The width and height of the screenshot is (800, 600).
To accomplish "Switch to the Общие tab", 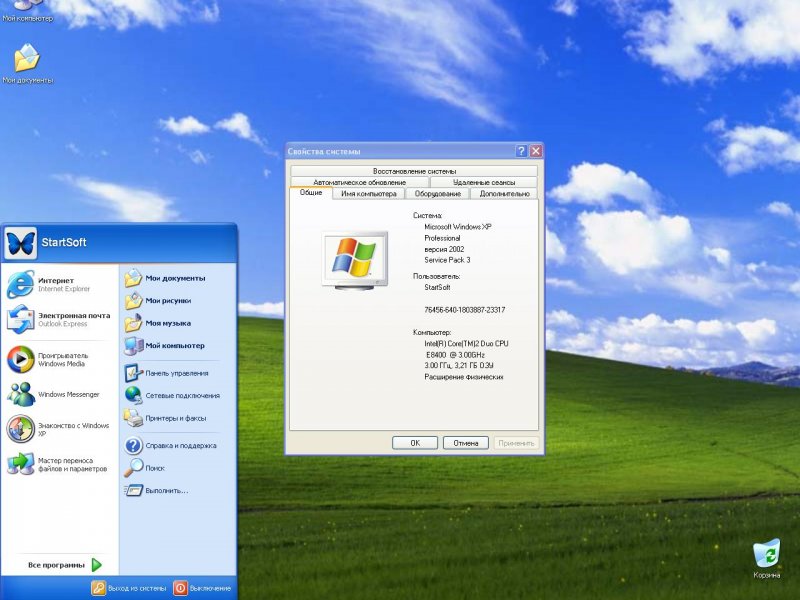I will (311, 192).
